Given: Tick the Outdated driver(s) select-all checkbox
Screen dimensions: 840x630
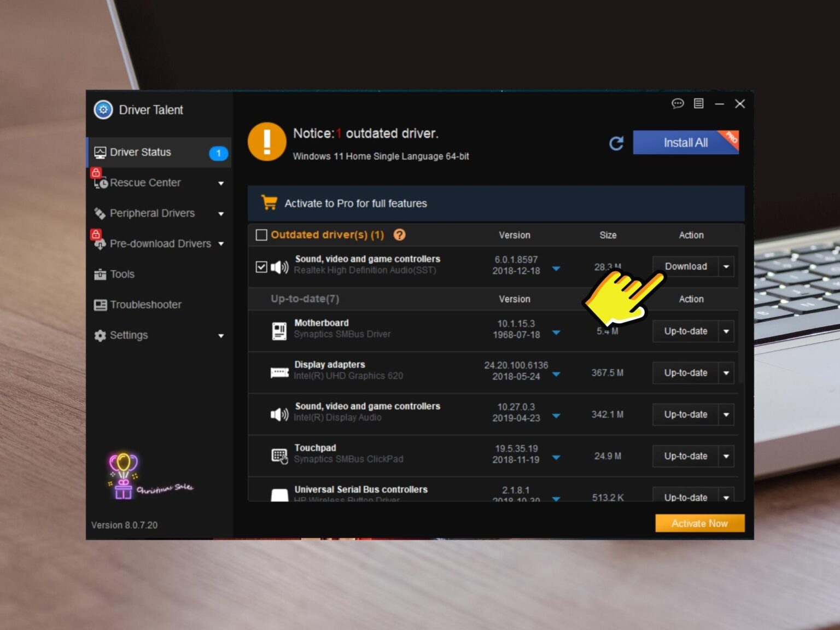Looking at the screenshot, I should coord(261,235).
